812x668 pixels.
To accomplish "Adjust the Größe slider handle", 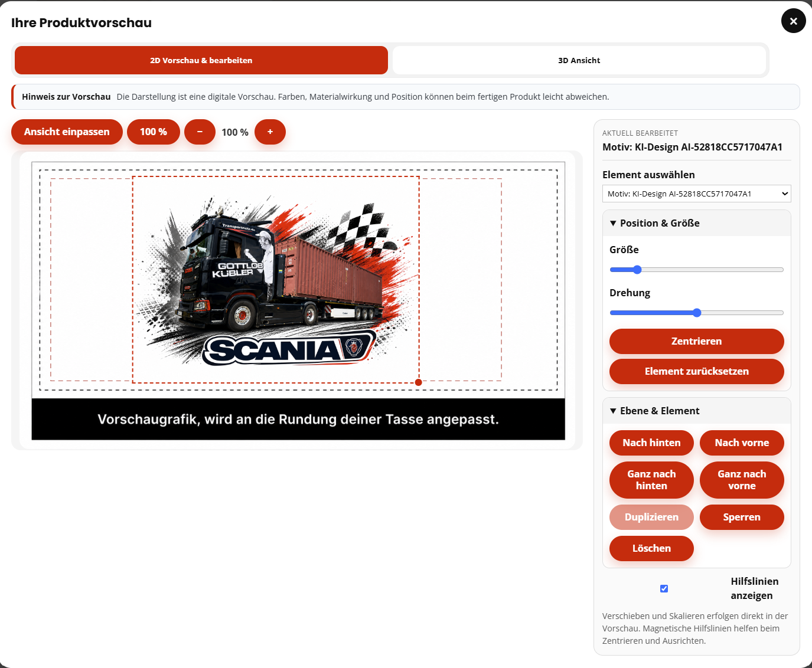I will pyautogui.click(x=637, y=270).
